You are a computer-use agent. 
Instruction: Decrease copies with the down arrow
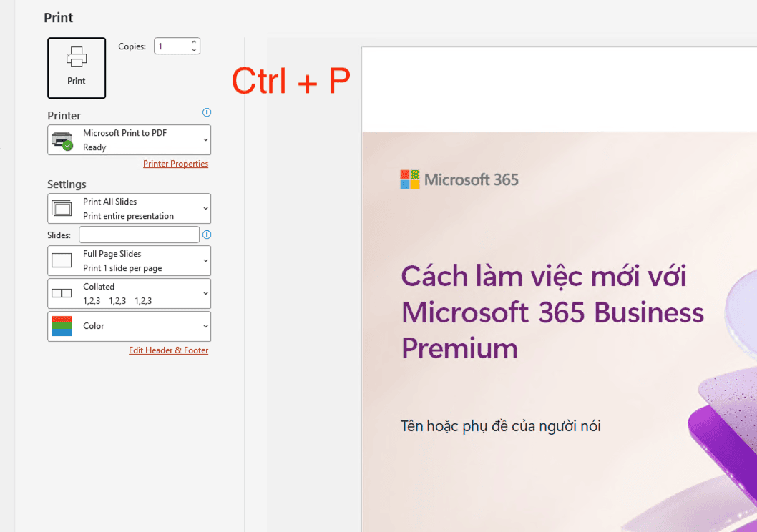(194, 49)
